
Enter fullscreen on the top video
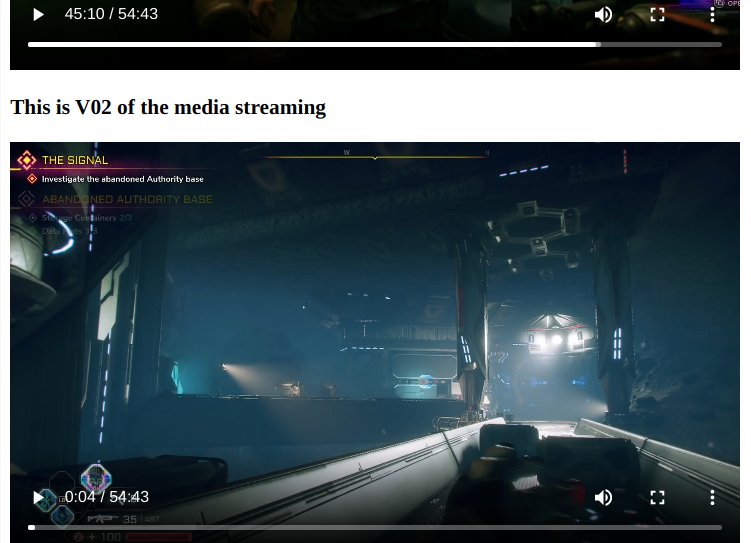click(x=658, y=14)
